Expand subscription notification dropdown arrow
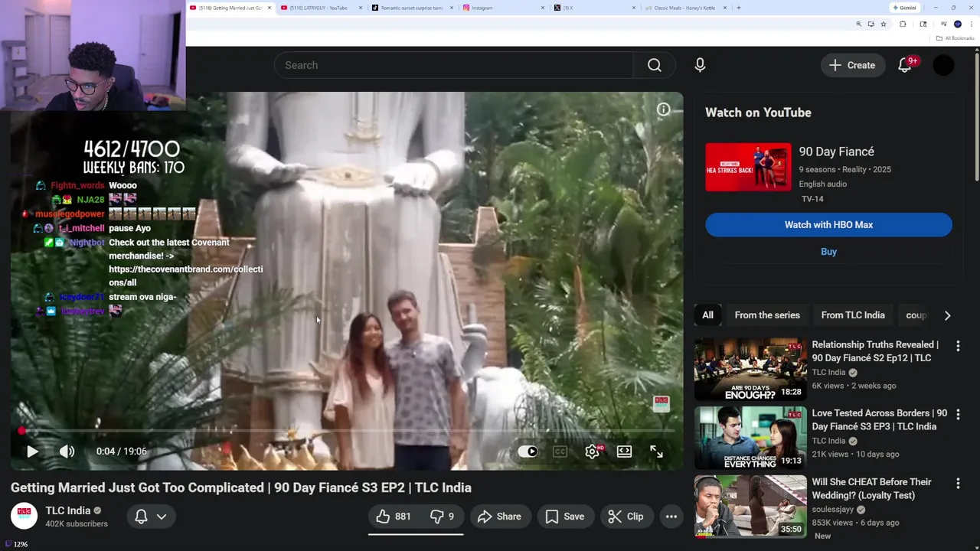This screenshot has height=551, width=980. click(162, 517)
